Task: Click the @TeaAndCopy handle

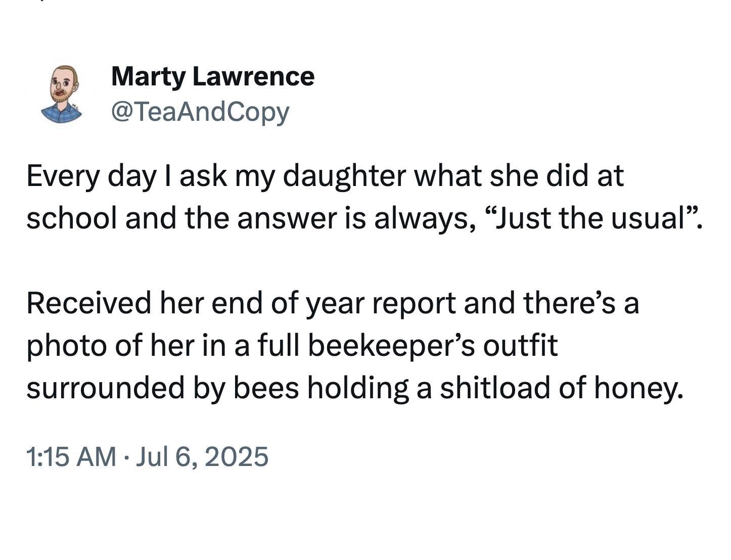Action: coord(200,112)
